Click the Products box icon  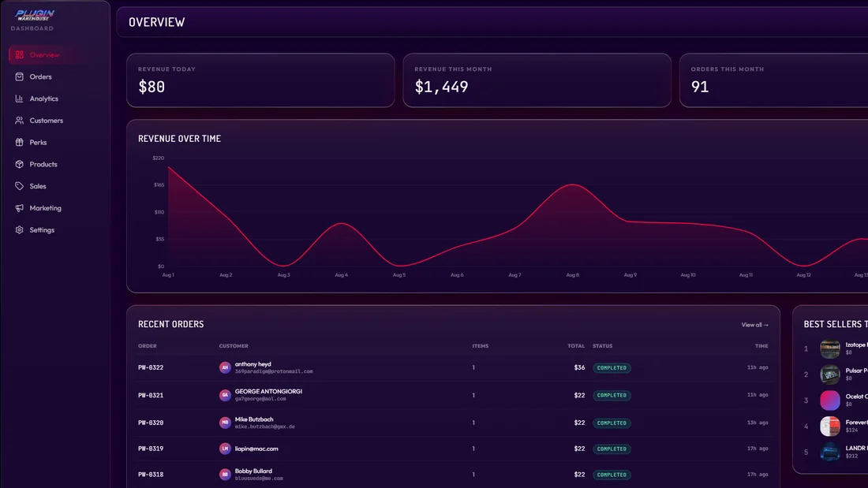point(20,164)
